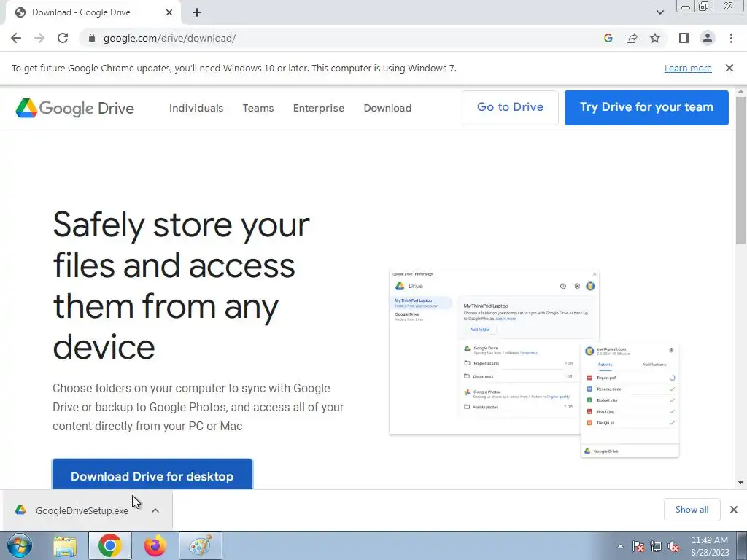
Task: Open the Chrome profile avatar
Action: tap(708, 38)
